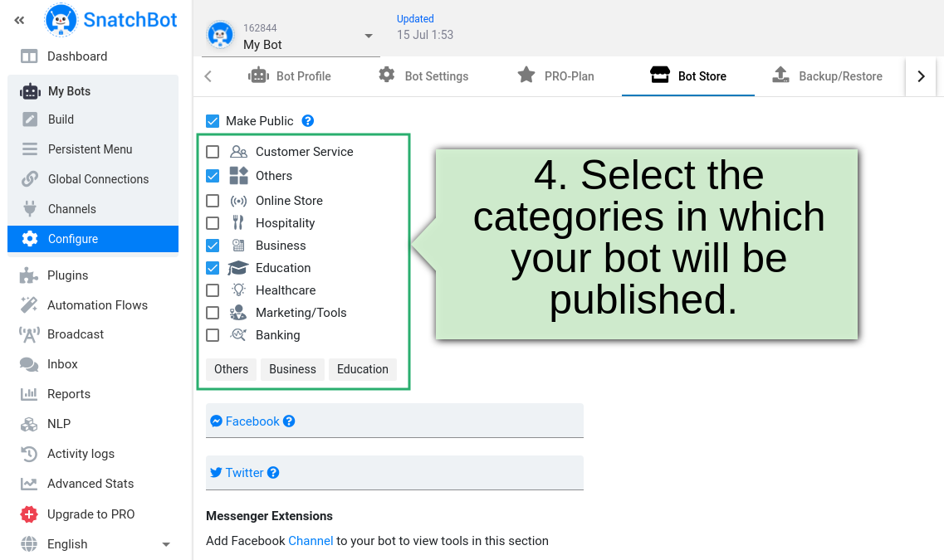Click the Twitter input field

coord(395,473)
